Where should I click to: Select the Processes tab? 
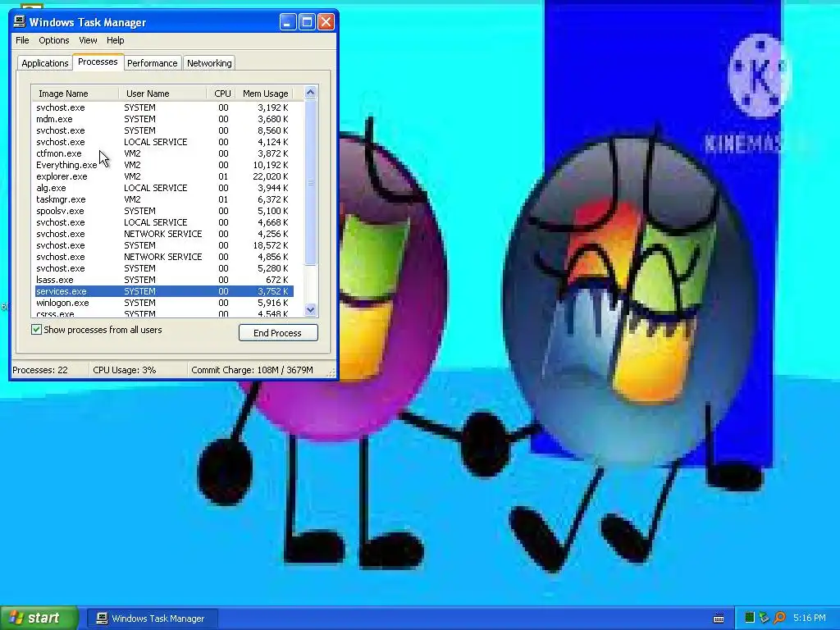pyautogui.click(x=98, y=62)
